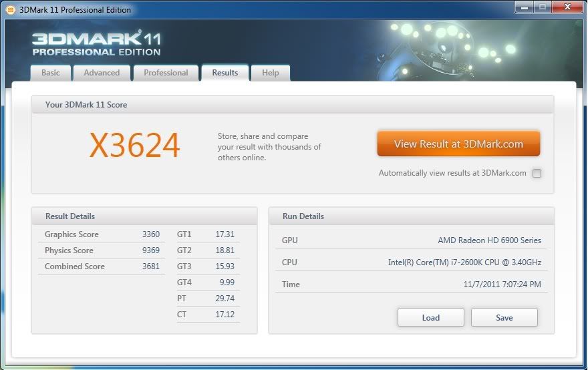Click the X3624 overall score
Image resolution: width=588 pixels, height=370 pixels.
pos(134,146)
